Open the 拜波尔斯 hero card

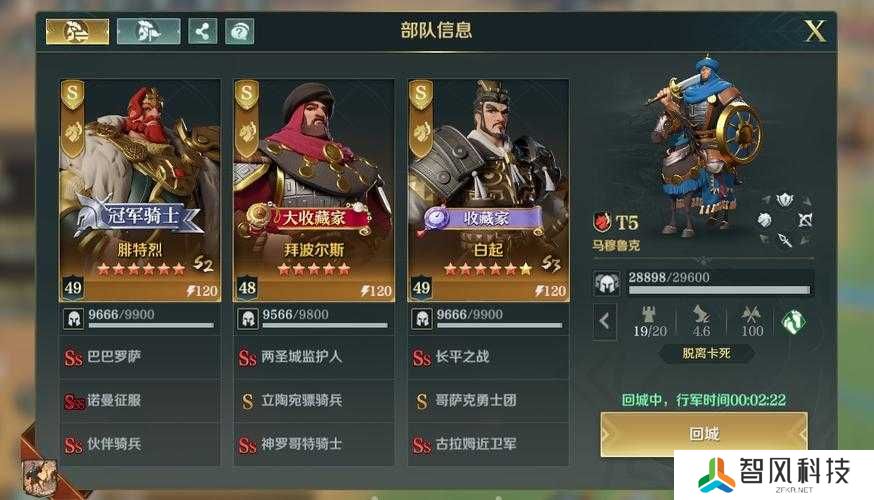(314, 190)
